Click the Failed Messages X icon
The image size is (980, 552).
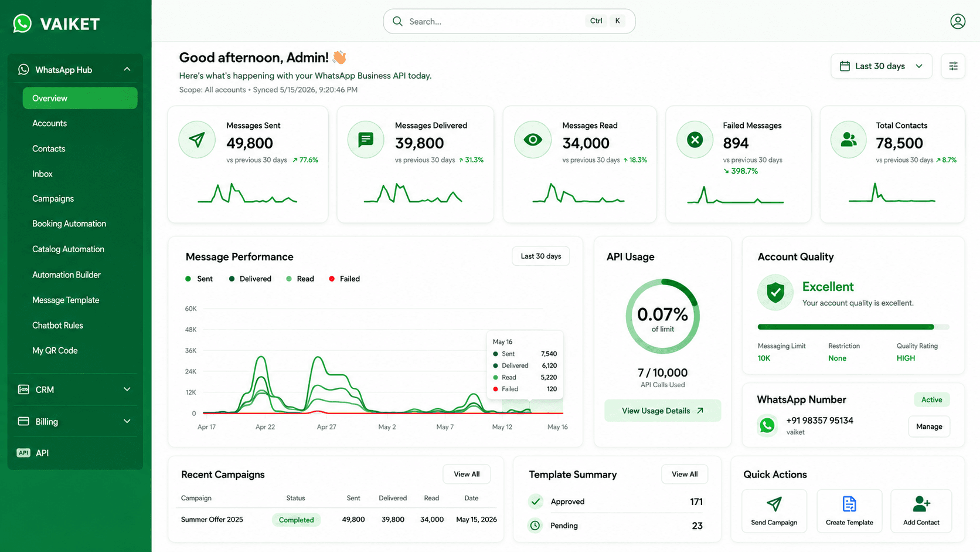695,140
